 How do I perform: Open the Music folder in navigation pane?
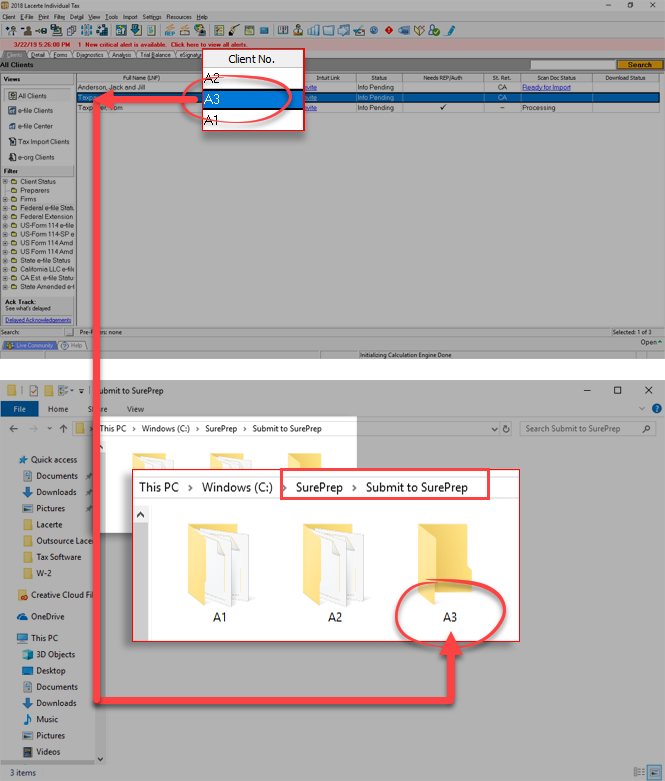(x=41, y=719)
